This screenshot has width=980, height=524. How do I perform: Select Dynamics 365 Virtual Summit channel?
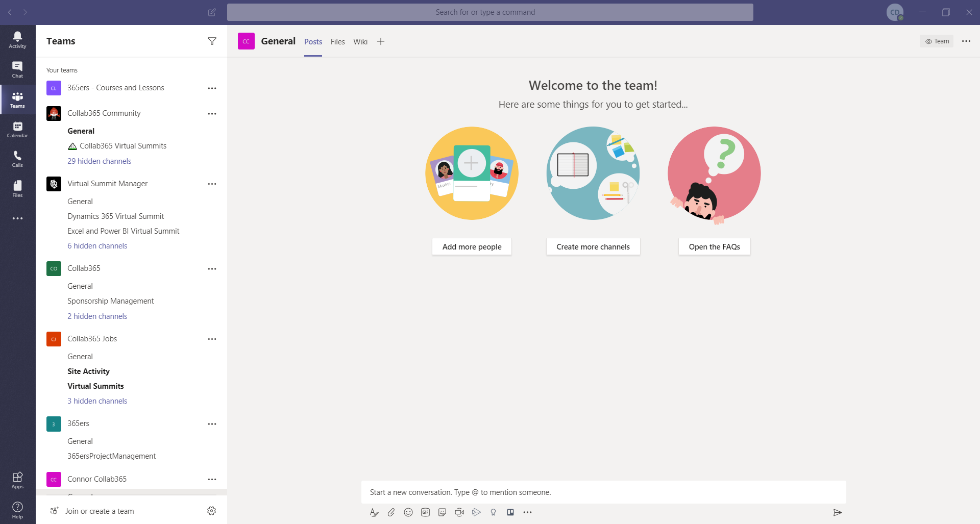116,216
